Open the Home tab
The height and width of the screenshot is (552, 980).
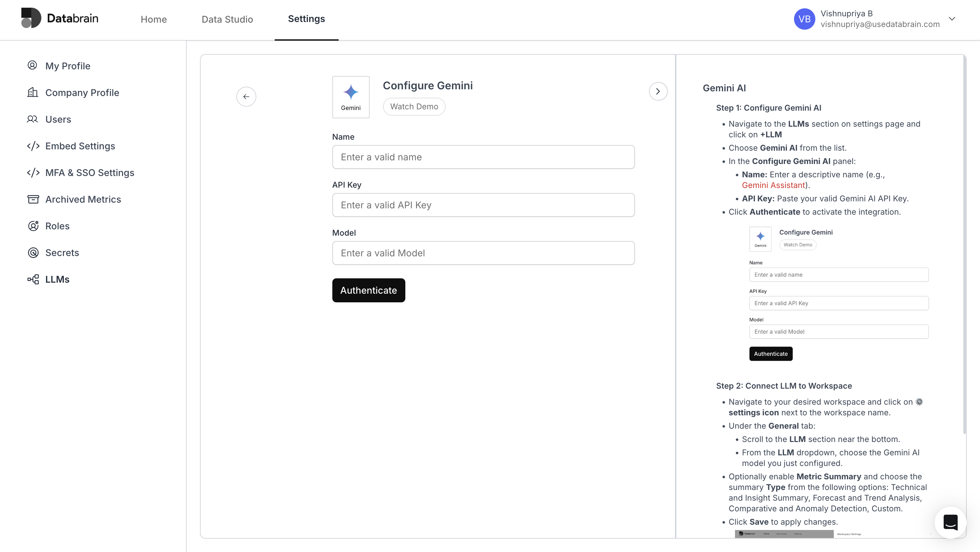coord(153,19)
